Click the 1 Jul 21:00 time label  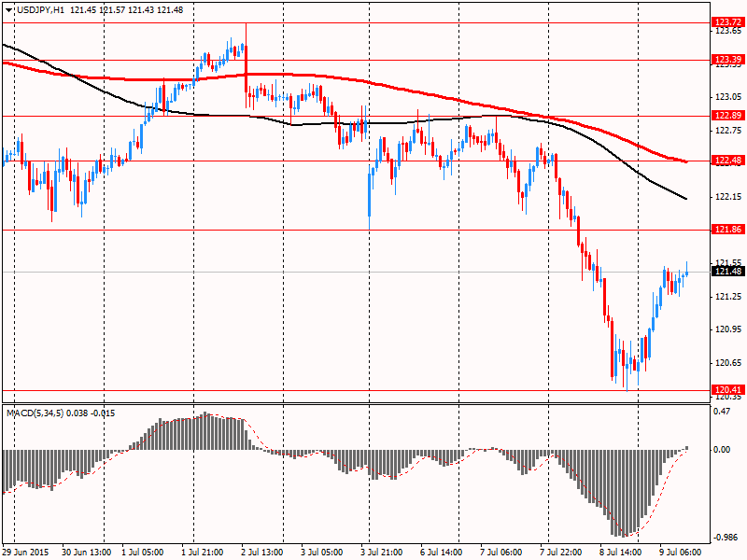(203, 553)
